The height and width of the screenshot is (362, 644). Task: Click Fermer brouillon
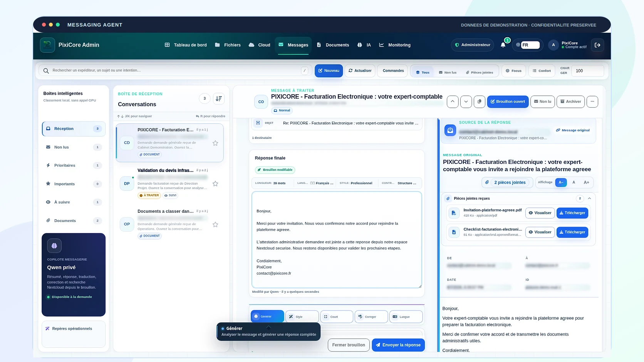point(349,345)
